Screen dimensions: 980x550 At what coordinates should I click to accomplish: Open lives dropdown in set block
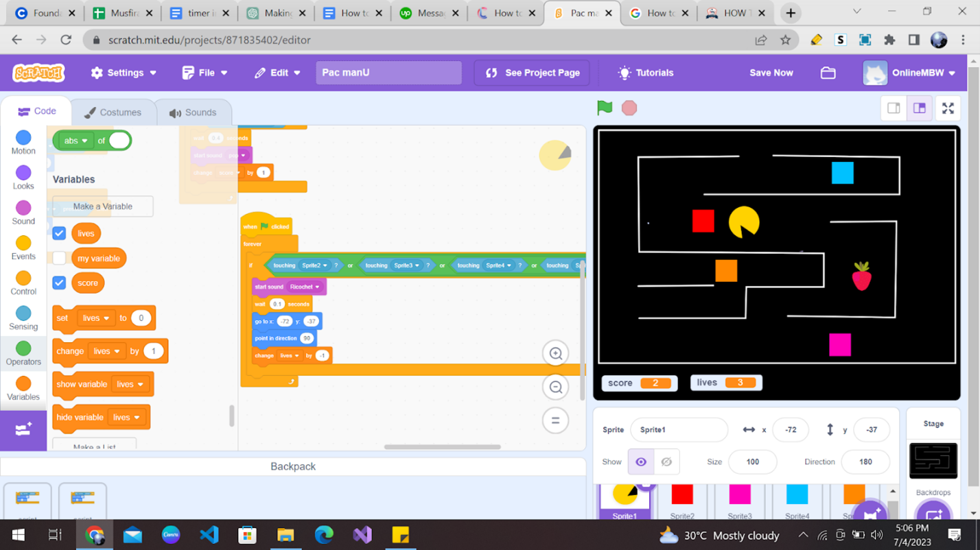click(96, 318)
